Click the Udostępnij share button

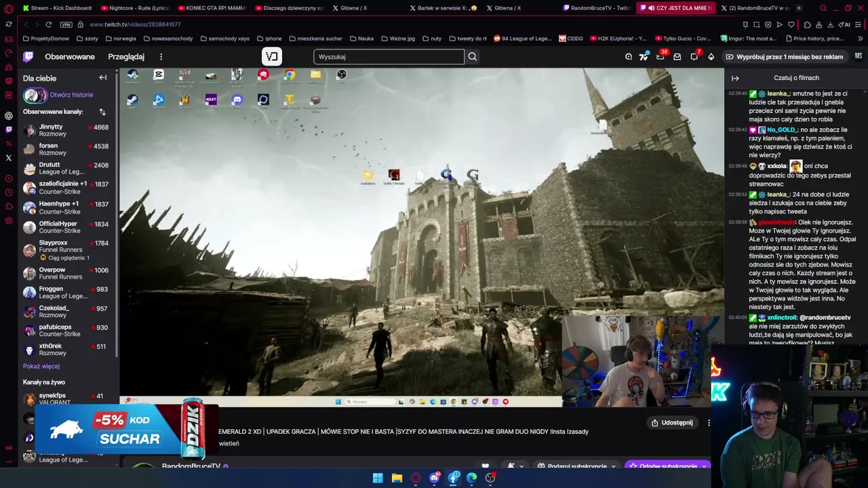coord(672,422)
